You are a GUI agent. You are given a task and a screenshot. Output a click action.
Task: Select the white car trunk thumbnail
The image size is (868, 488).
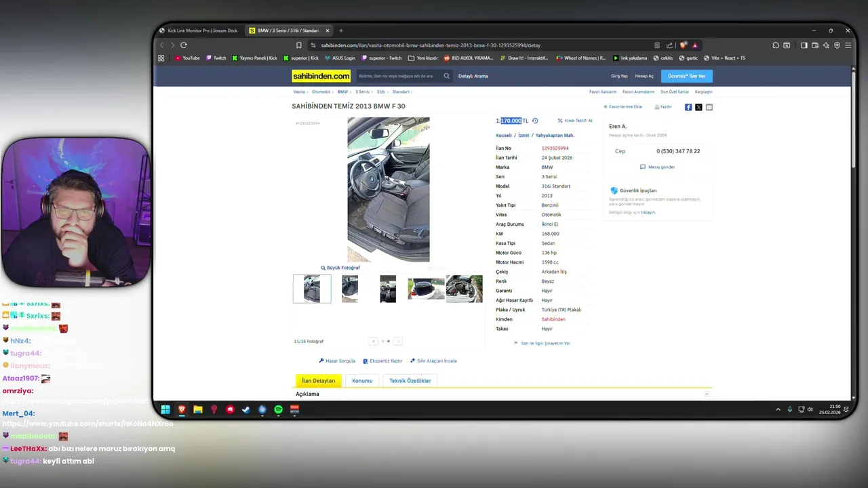pyautogui.click(x=426, y=289)
